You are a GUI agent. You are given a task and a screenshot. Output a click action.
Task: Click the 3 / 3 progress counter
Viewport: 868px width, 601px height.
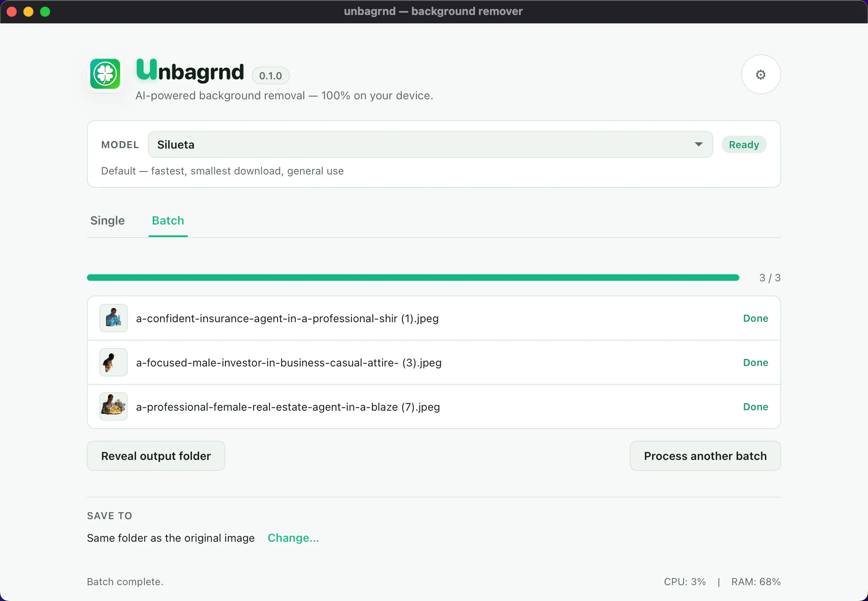coord(770,278)
